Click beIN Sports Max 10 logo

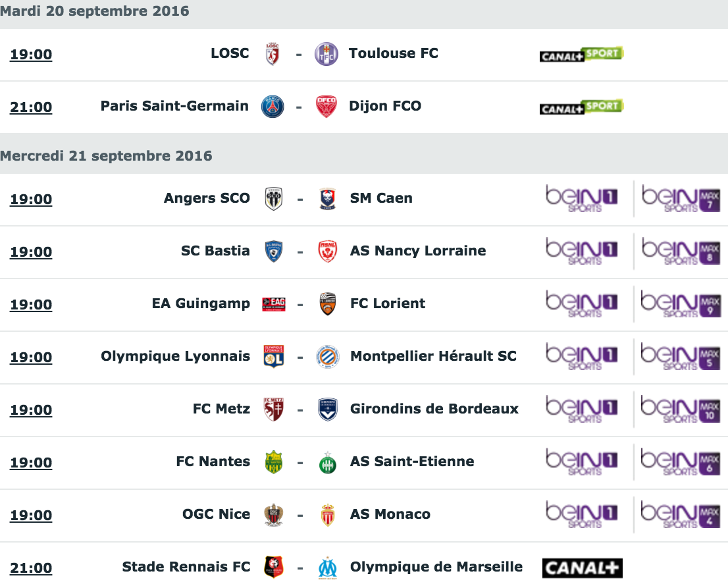[x=681, y=410]
